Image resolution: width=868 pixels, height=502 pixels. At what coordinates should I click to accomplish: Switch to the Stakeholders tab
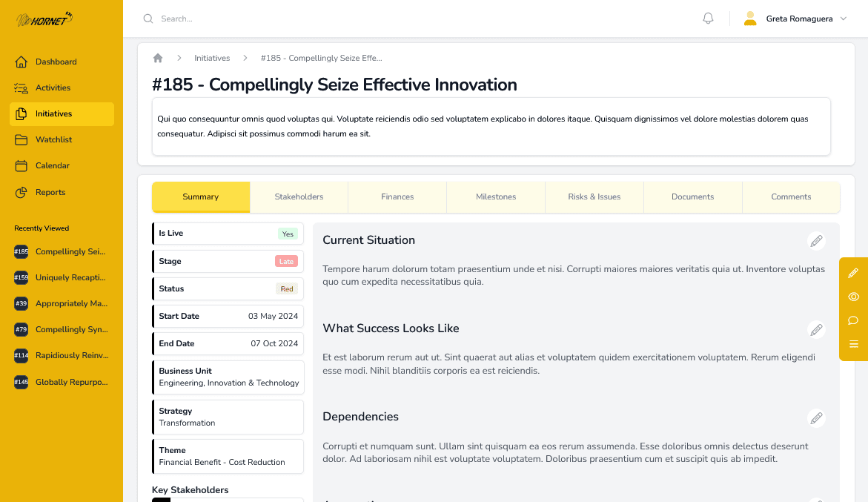(x=299, y=196)
